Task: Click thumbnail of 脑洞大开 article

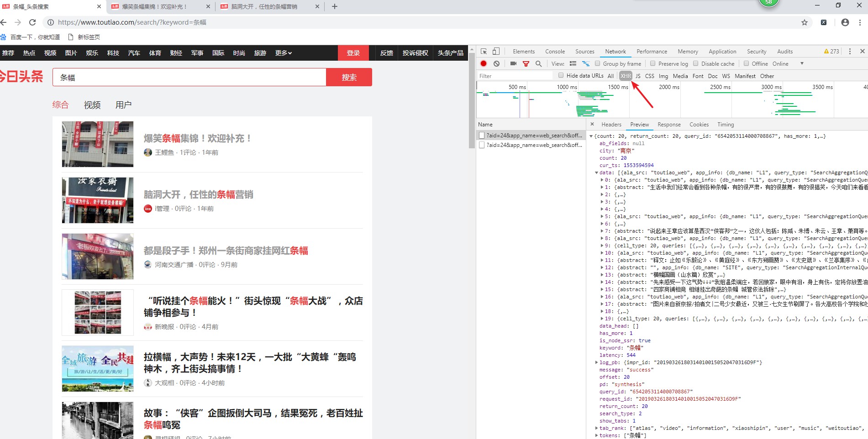Action: 98,200
